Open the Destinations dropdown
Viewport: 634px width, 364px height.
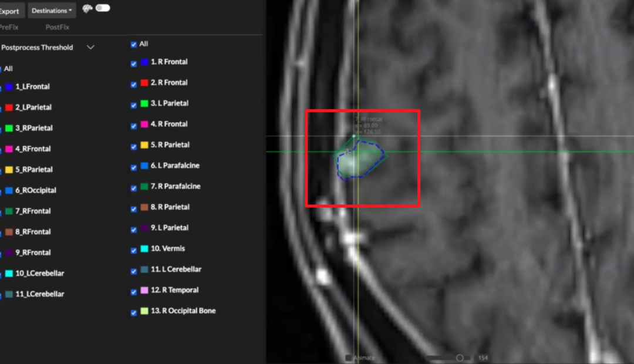tap(52, 11)
